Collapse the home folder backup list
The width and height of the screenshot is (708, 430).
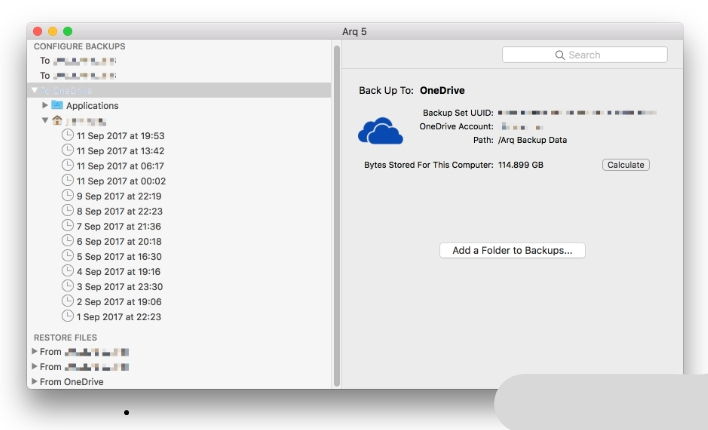click(45, 120)
